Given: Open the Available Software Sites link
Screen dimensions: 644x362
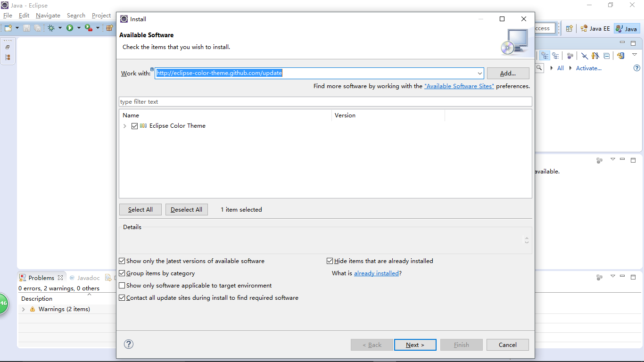Looking at the screenshot, I should tap(459, 86).
